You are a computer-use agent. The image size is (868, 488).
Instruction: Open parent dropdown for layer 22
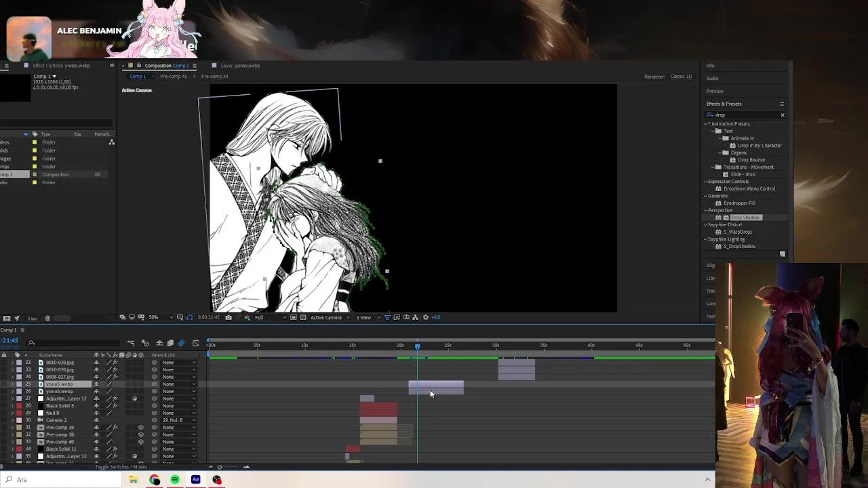coord(179,363)
